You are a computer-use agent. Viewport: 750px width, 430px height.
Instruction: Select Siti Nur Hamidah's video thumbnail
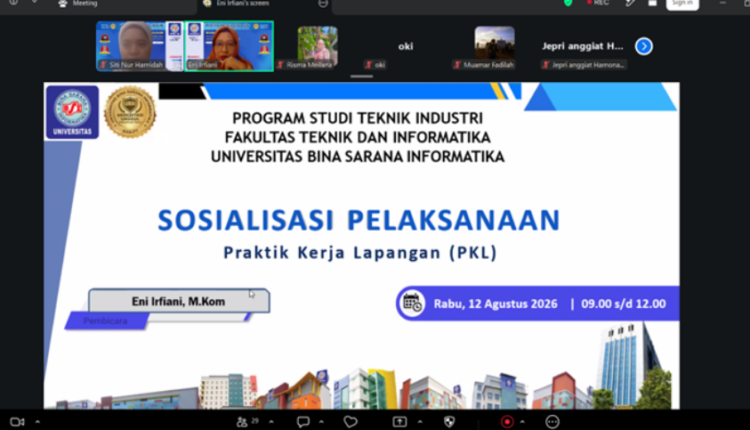pos(140,46)
